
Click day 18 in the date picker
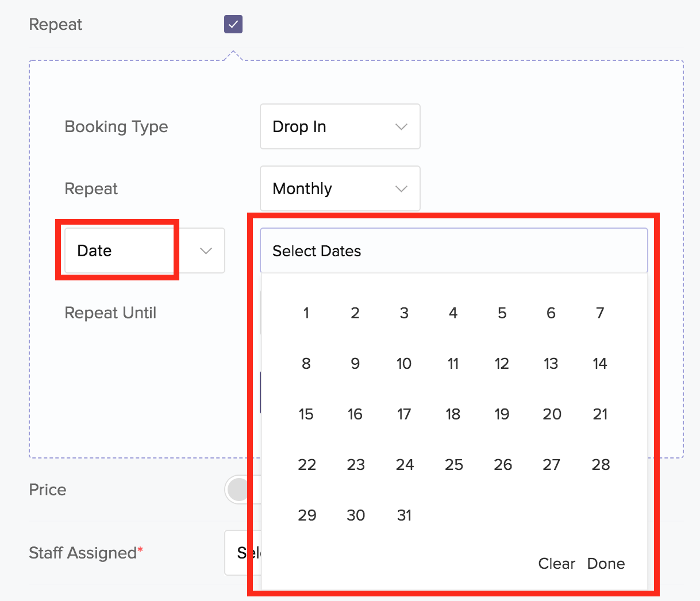pyautogui.click(x=453, y=414)
